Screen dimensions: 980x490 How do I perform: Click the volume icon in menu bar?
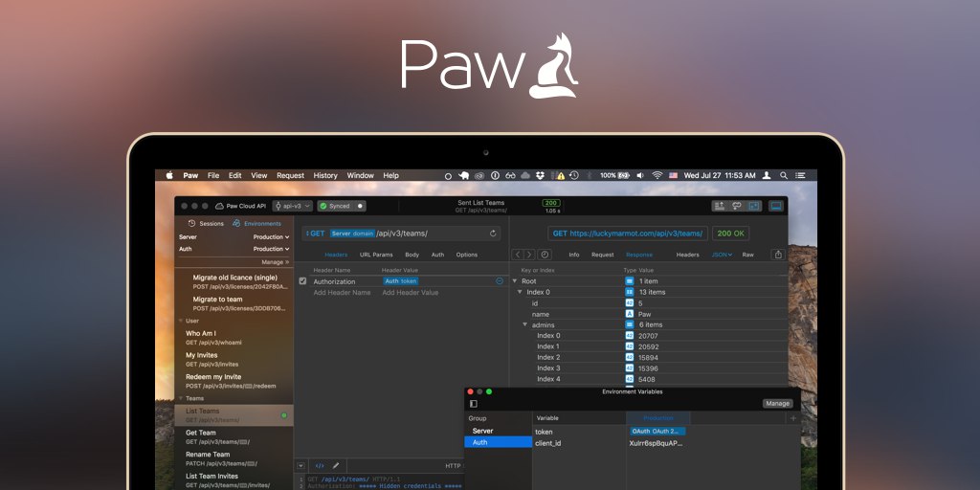(x=640, y=176)
